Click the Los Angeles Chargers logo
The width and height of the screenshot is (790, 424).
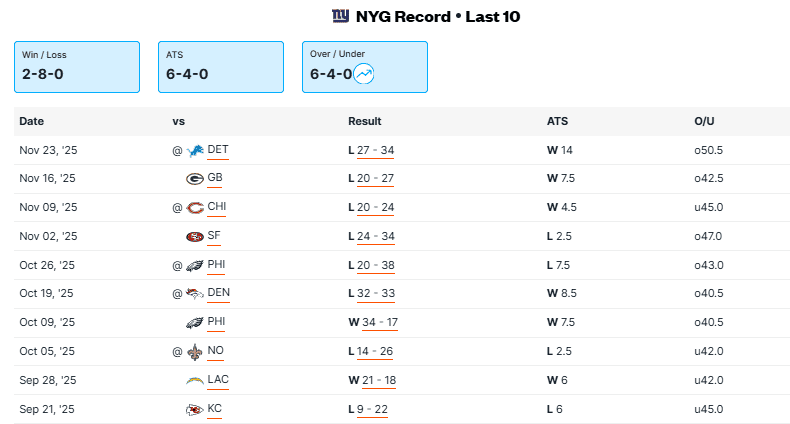click(x=195, y=381)
